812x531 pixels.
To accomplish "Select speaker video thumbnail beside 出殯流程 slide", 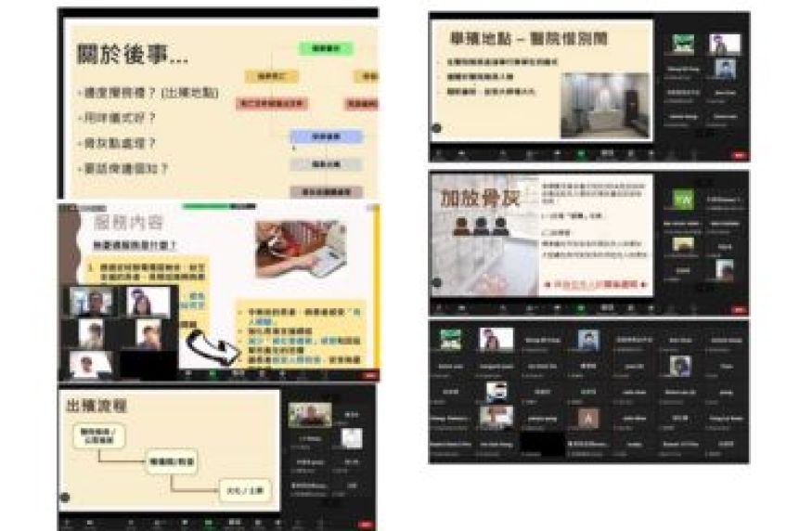I will pyautogui.click(x=309, y=414).
